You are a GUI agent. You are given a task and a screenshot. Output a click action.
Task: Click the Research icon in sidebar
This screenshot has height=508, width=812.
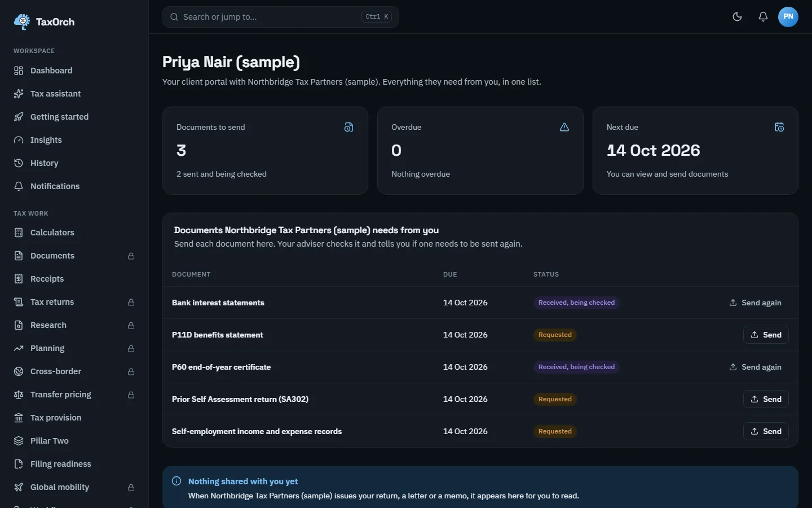point(19,325)
